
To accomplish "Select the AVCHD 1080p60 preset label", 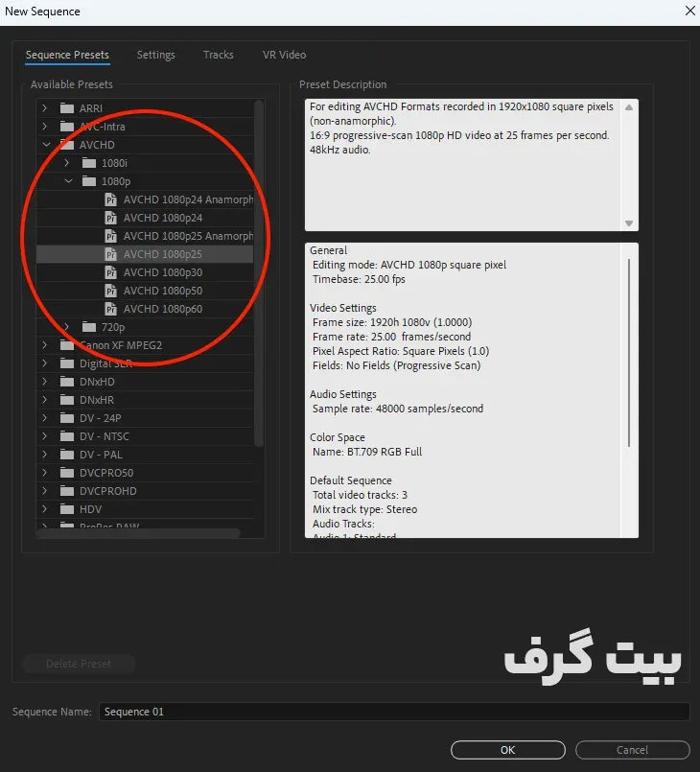I will 163,309.
